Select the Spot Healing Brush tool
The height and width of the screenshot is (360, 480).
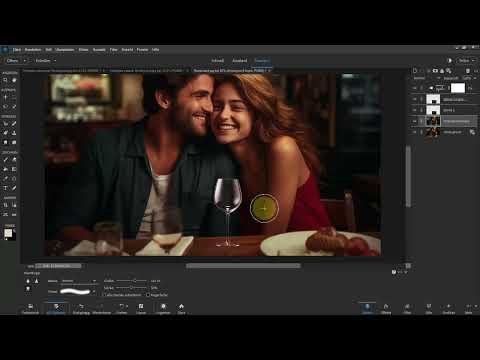click(x=14, y=124)
